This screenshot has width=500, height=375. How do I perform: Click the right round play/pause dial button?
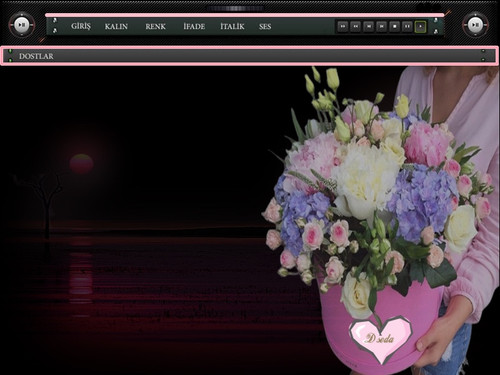click(475, 25)
